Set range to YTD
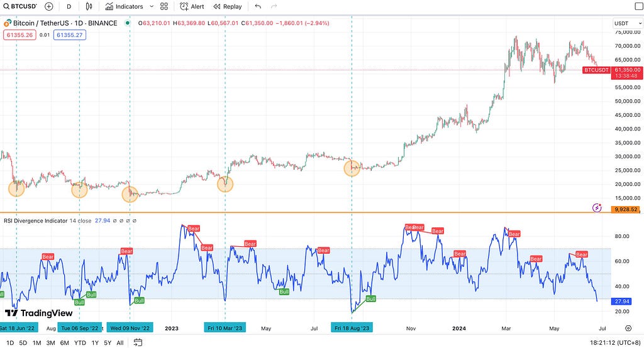This screenshot has height=348, width=644. [80, 343]
